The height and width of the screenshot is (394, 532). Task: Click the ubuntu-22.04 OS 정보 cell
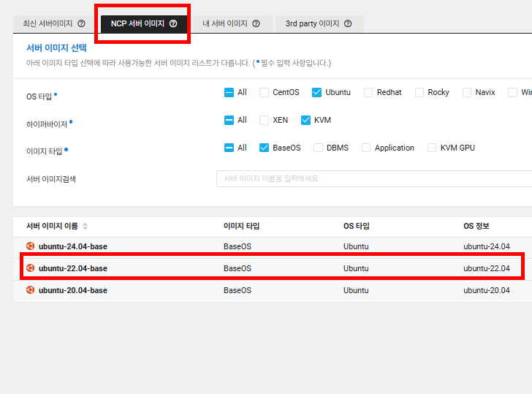(487, 268)
